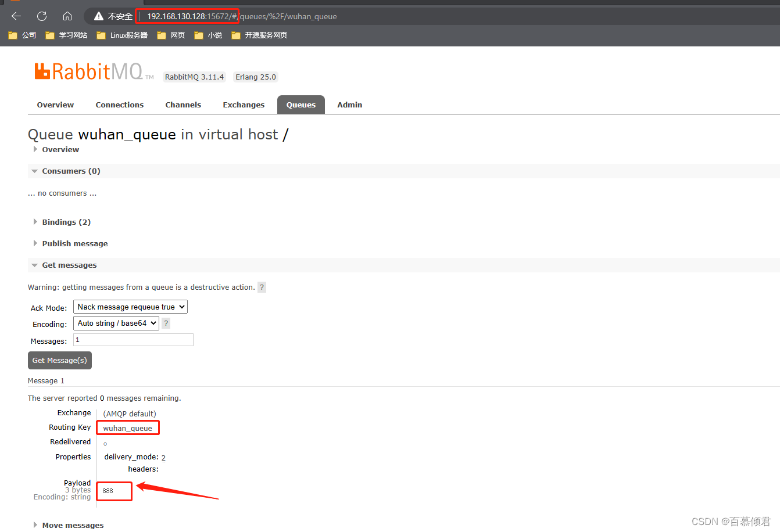This screenshot has height=532, width=780.
Task: Switch to the Admin tab
Action: (350, 105)
